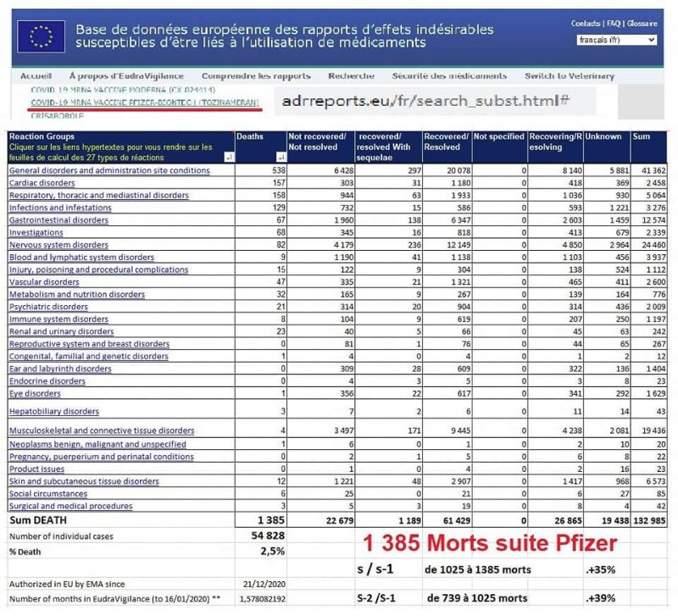Open the Endocrine disorders link
678x616 pixels.
pos(47,381)
